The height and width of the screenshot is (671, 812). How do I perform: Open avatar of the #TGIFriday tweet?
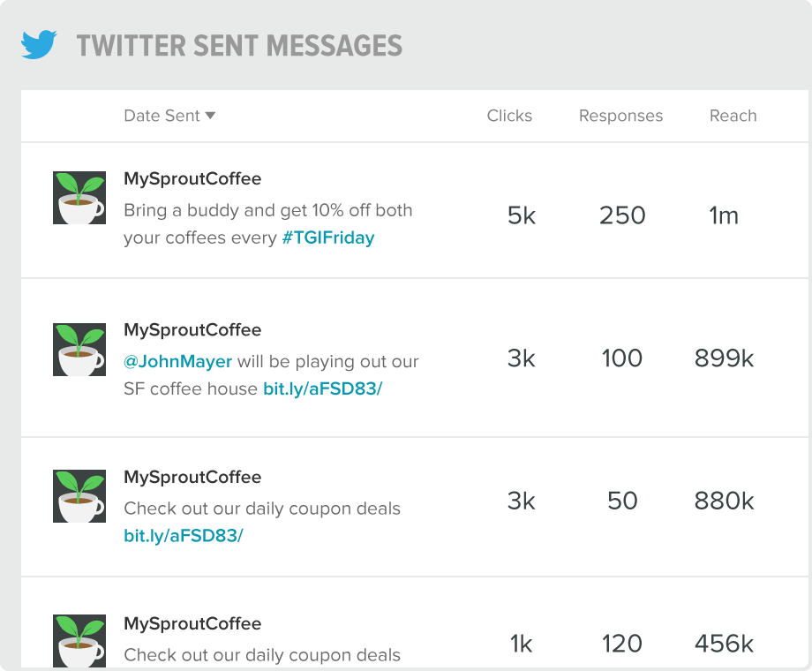tap(79, 198)
